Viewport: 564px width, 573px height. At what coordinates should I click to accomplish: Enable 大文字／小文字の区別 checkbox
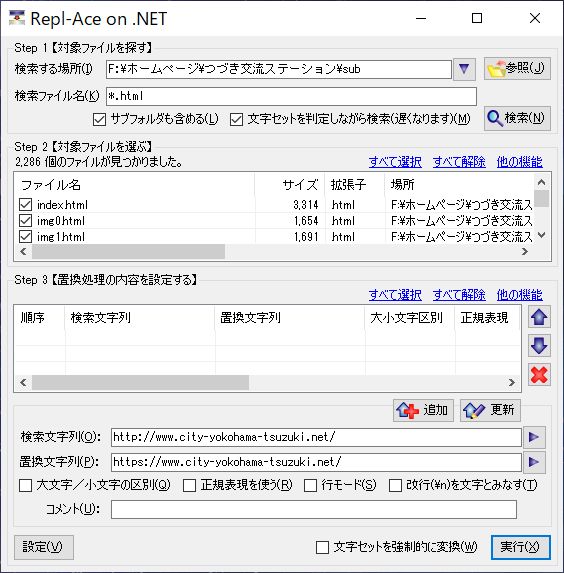[25, 486]
